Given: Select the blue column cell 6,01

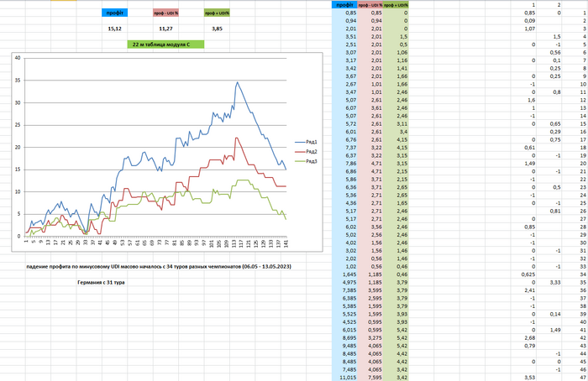Looking at the screenshot, I should [x=344, y=132].
